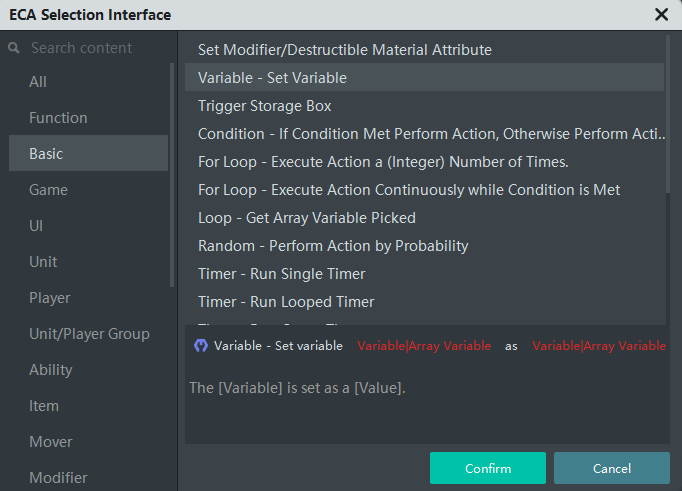Click the blue variable action icon
The image size is (682, 491).
[201, 346]
